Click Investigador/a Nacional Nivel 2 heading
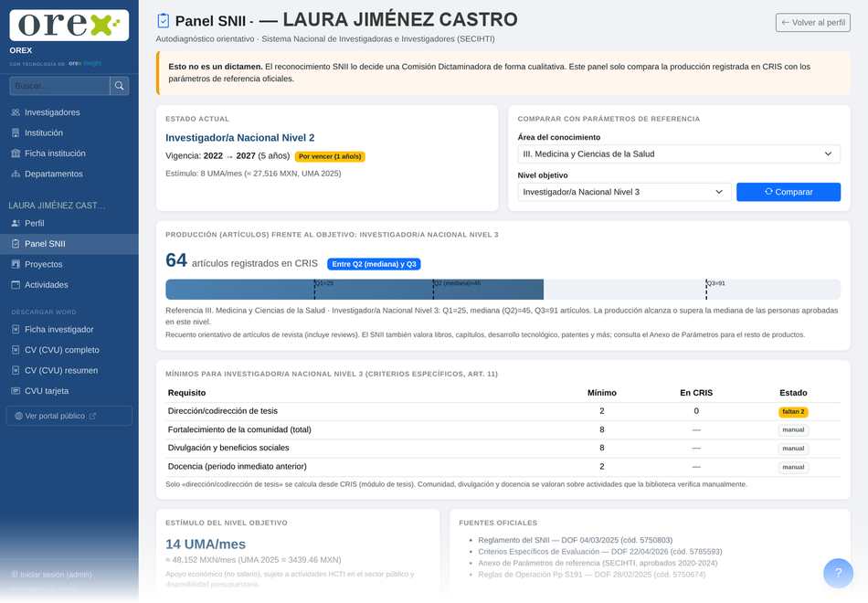This screenshot has width=868, height=603. (x=239, y=138)
